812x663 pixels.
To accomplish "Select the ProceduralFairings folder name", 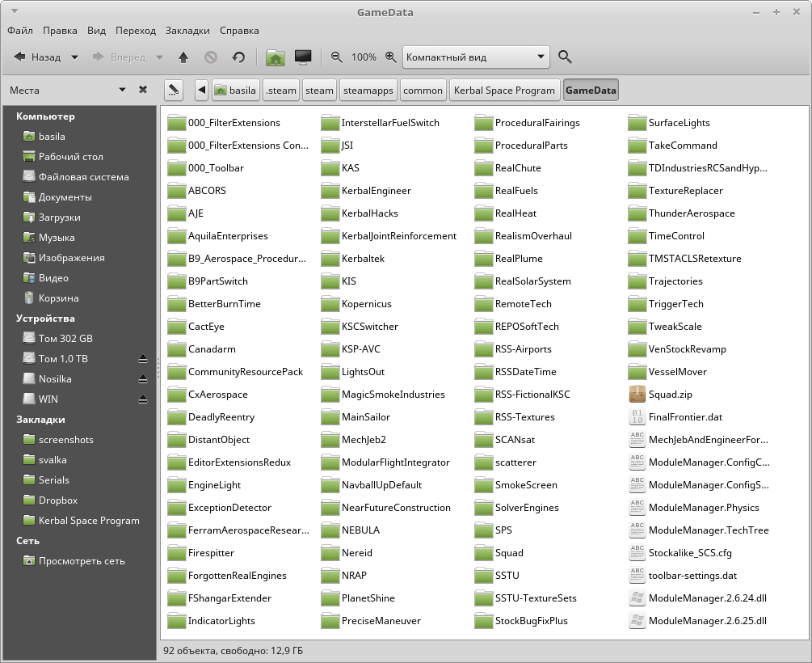I will (537, 123).
